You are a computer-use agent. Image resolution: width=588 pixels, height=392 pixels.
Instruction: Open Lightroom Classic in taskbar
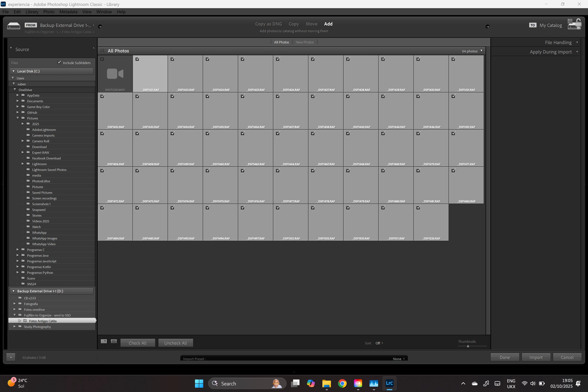(x=389, y=383)
